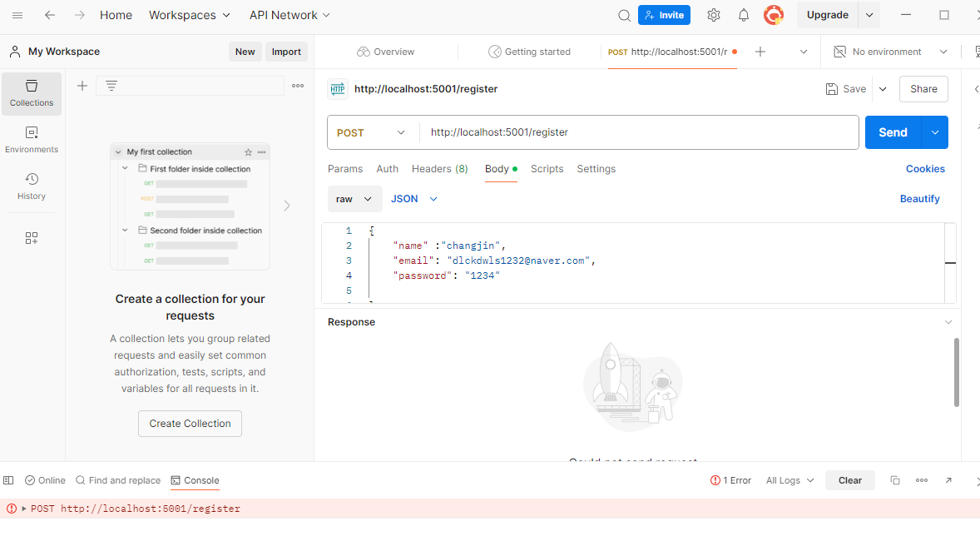Show the next onboarding slide
This screenshot has height=546, width=980.
pos(287,206)
